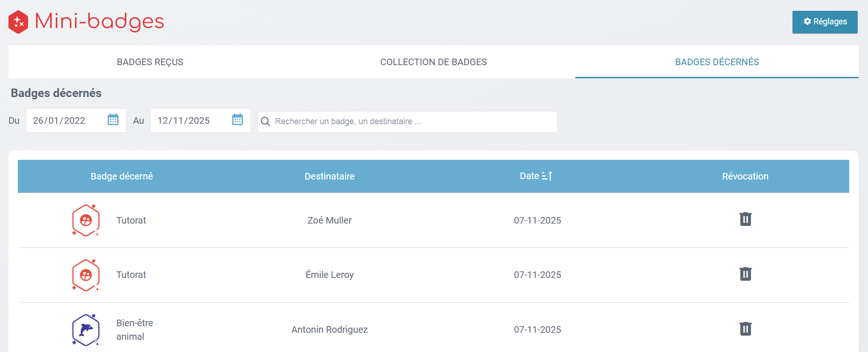Revoke Zoé Muller's Tutorat badge

745,219
